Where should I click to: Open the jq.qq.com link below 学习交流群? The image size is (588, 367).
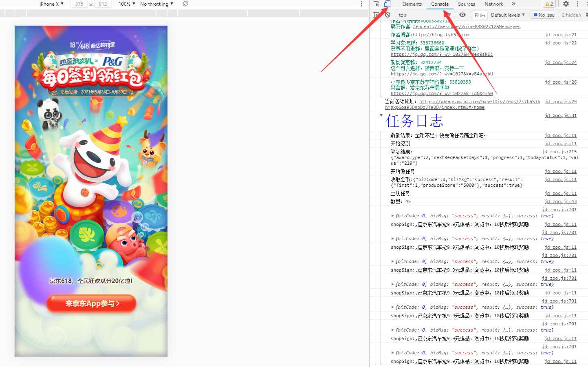pos(442,54)
